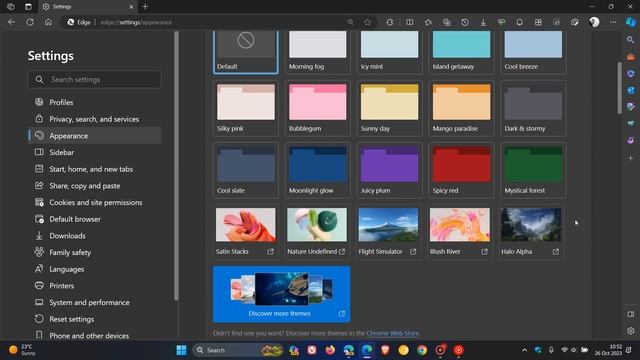Image resolution: width=640 pixels, height=360 pixels.
Task: Open the Blush River theme thumbnail
Action: [460, 225]
